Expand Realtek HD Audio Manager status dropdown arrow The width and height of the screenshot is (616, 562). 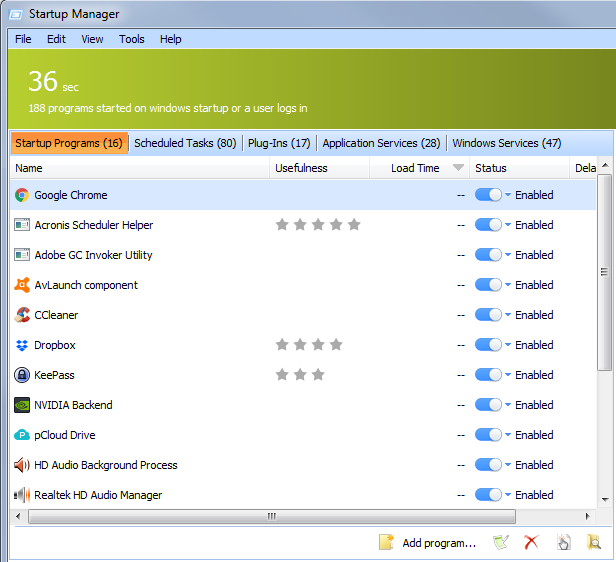point(508,494)
